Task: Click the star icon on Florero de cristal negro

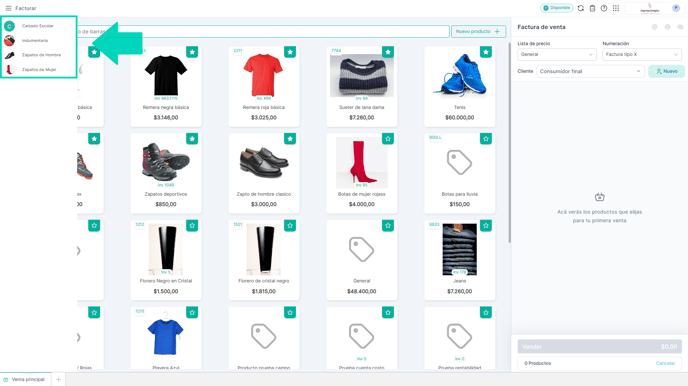Action: tap(290, 225)
